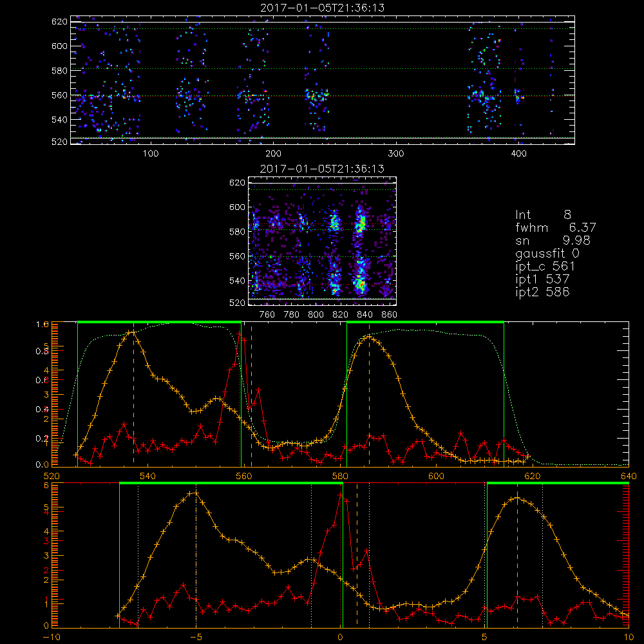644x644 pixels.
Task: Select the 'sn 9.98' readout line
Action: pos(553,241)
